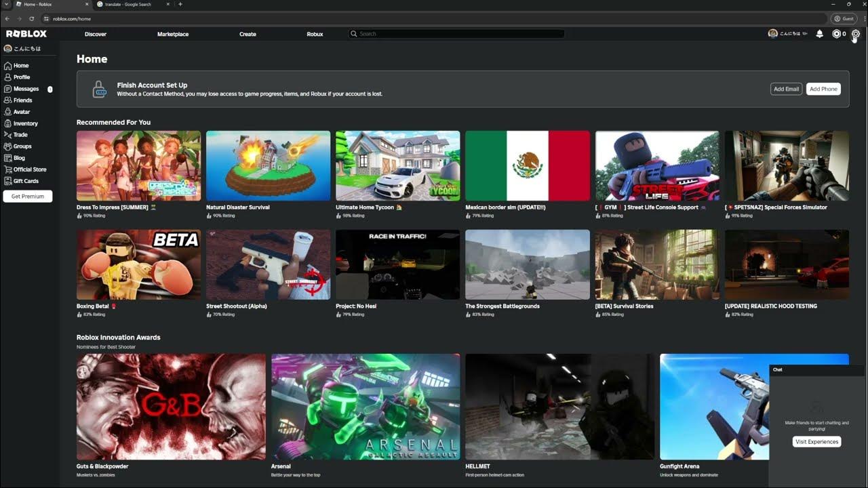The height and width of the screenshot is (488, 868).
Task: Open the Project: No Hesi thumbnail
Action: point(397,264)
